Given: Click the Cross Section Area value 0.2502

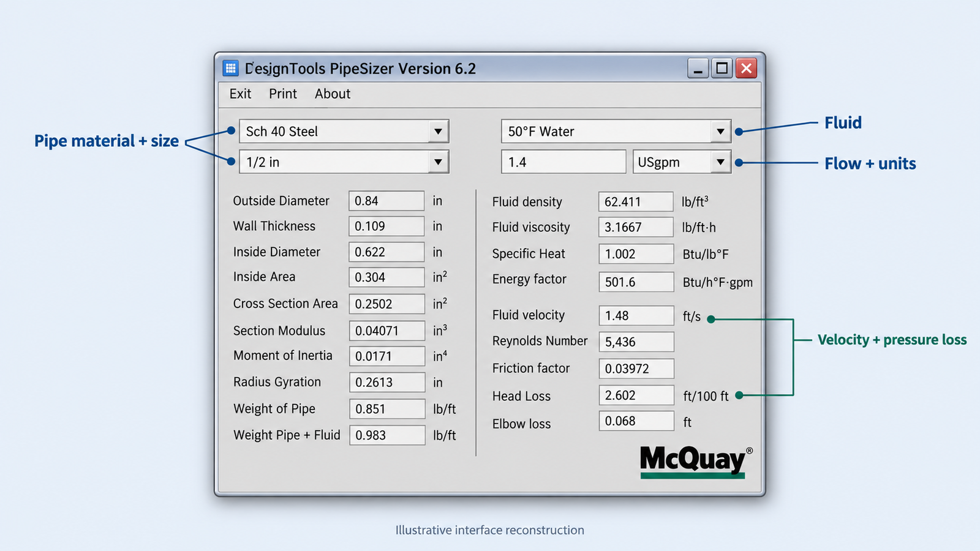Looking at the screenshot, I should pos(387,304).
